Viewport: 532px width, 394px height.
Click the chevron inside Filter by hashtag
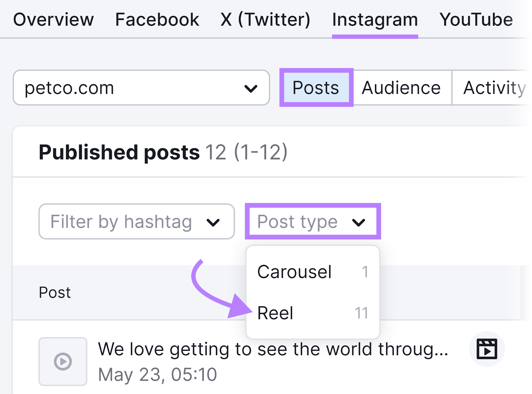214,221
